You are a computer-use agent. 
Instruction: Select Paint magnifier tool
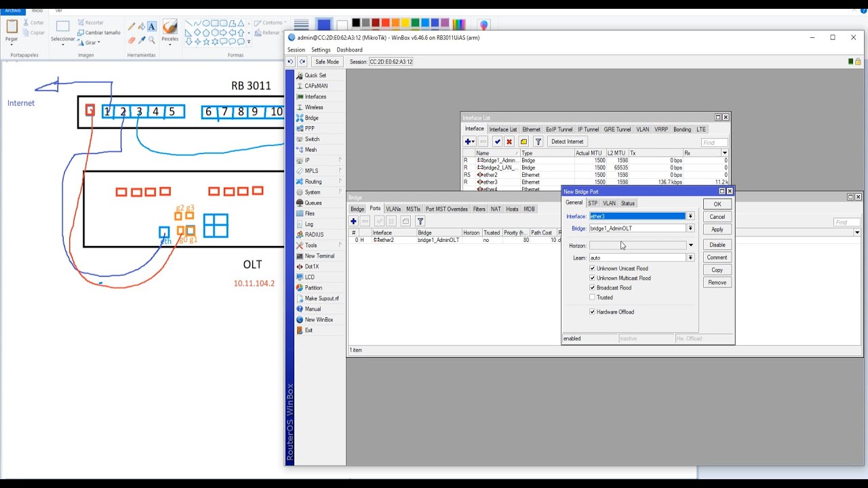151,40
